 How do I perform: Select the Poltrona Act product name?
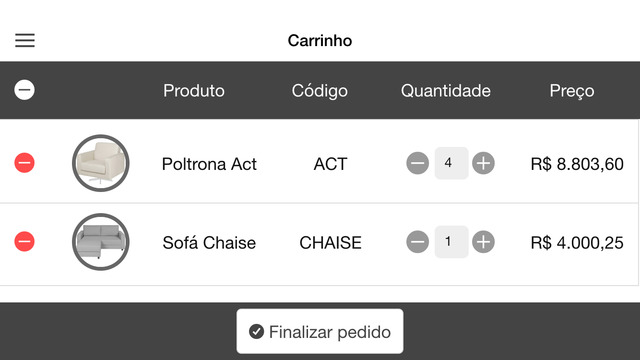(209, 164)
